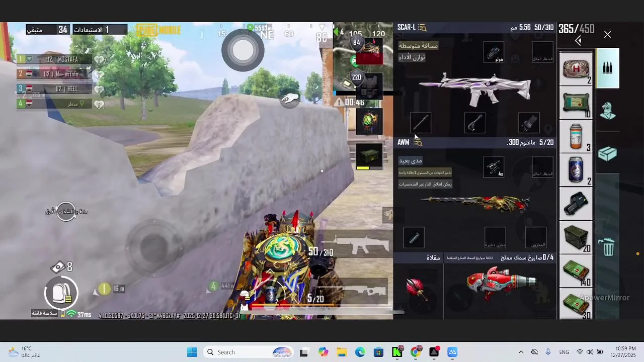Click the green supply crate icon
This screenshot has height=362, width=644.
(369, 156)
